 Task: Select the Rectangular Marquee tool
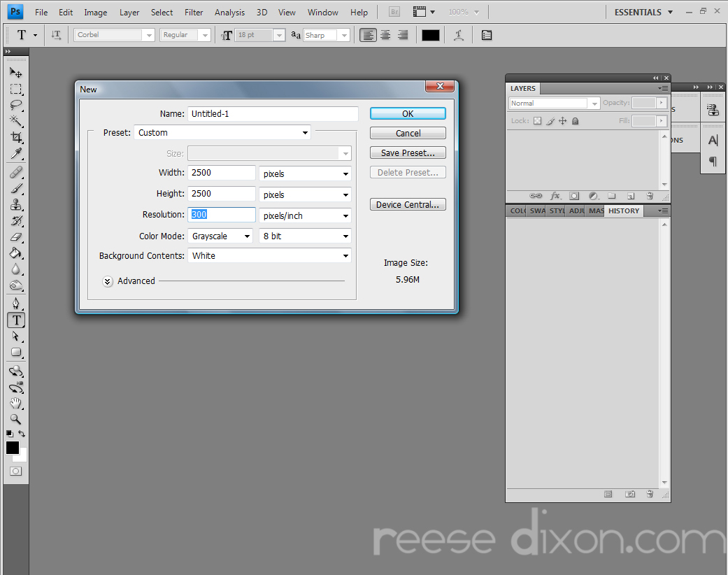[x=16, y=89]
